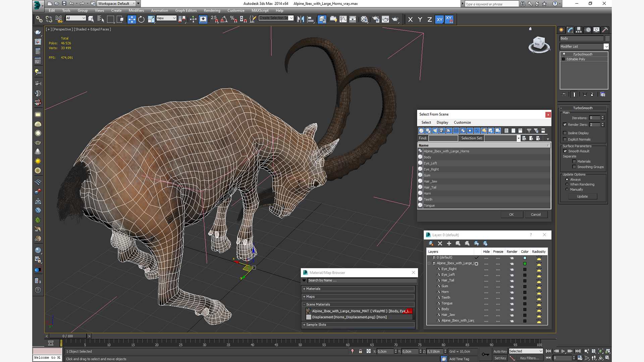Activate the Select and Move tool
644x362 pixels.
pyautogui.click(x=132, y=19)
